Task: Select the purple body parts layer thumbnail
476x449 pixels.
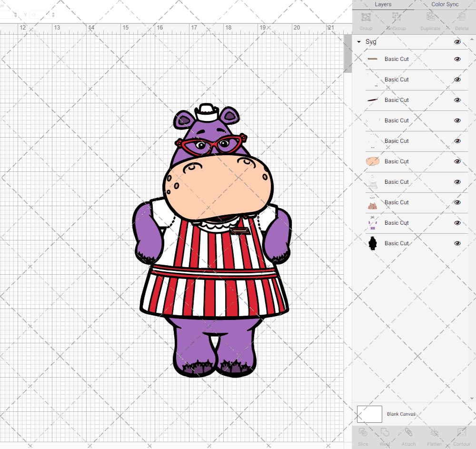Action: [x=373, y=223]
